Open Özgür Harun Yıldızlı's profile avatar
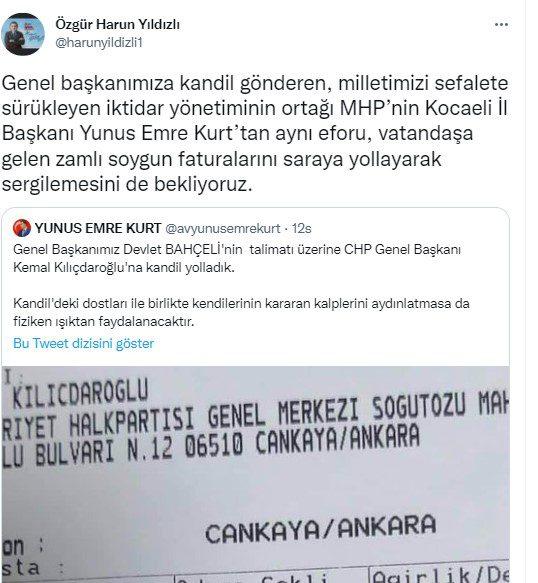This screenshot has height=583, width=538. (x=23, y=34)
